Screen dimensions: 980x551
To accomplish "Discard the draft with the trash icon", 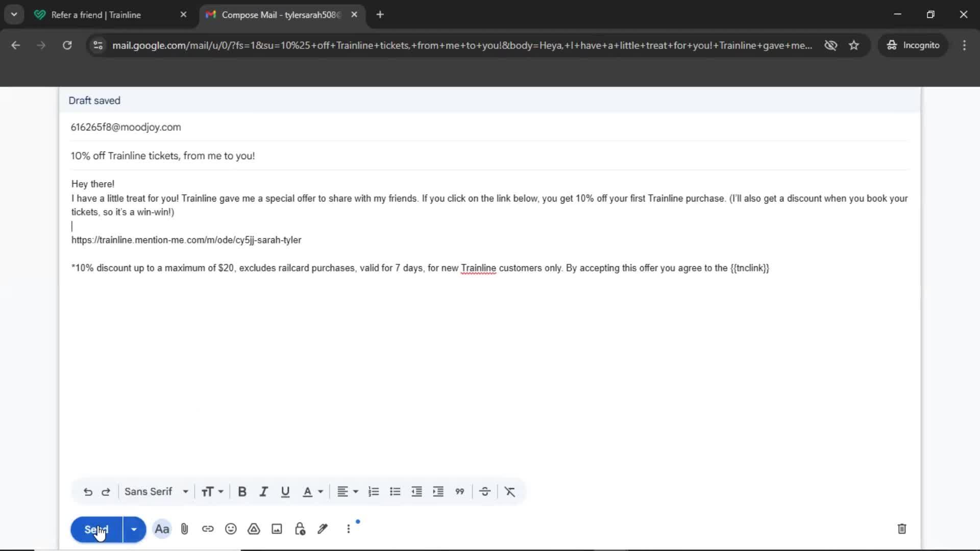I will (x=901, y=529).
